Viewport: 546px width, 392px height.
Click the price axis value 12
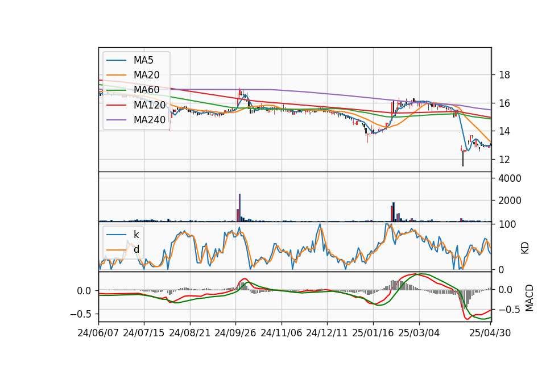point(504,160)
